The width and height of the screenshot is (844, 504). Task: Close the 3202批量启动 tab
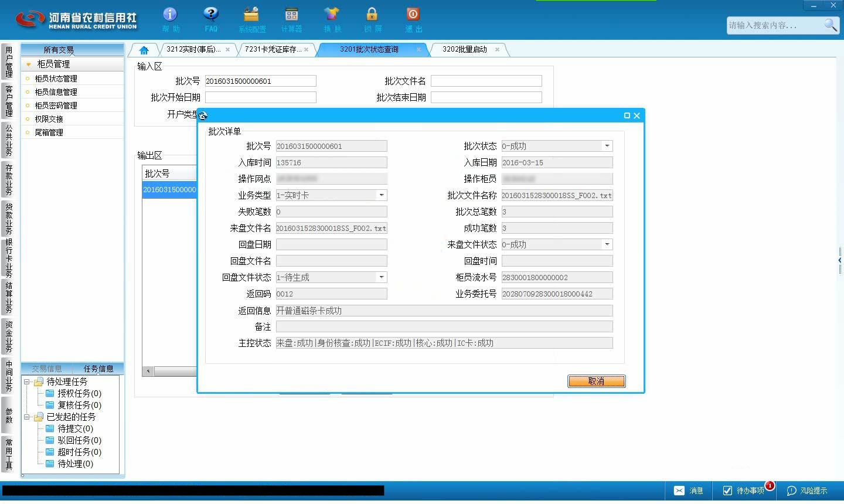(497, 50)
